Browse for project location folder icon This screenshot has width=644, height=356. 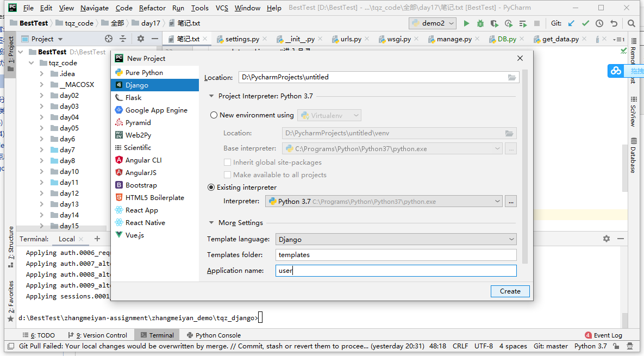coord(512,77)
